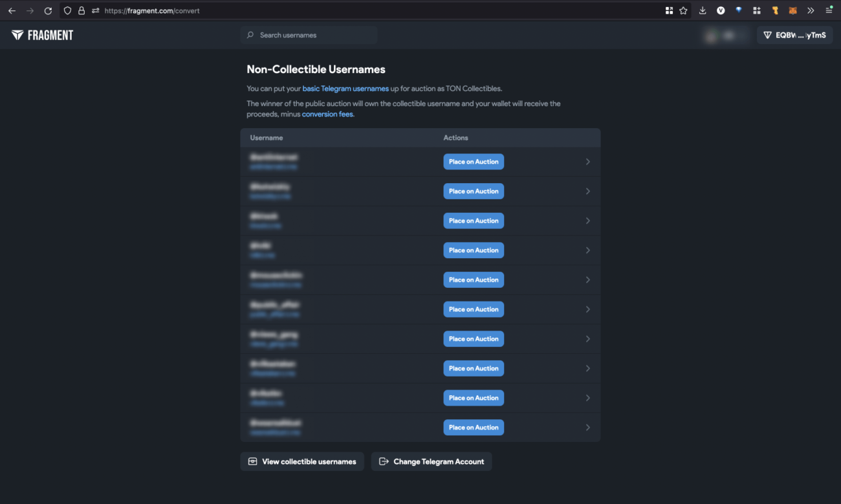This screenshot has height=504, width=841.
Task: Open details chevron on the last username row
Action: 588,427
